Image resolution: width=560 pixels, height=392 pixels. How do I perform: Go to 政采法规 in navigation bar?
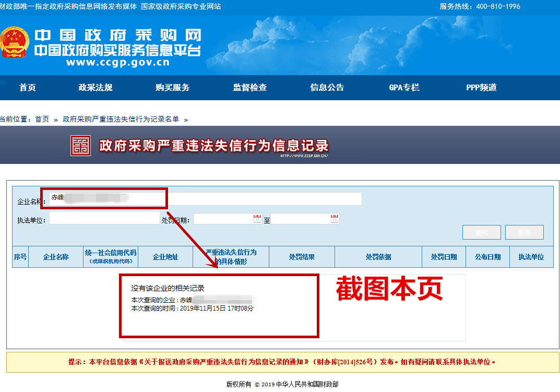pyautogui.click(x=96, y=88)
